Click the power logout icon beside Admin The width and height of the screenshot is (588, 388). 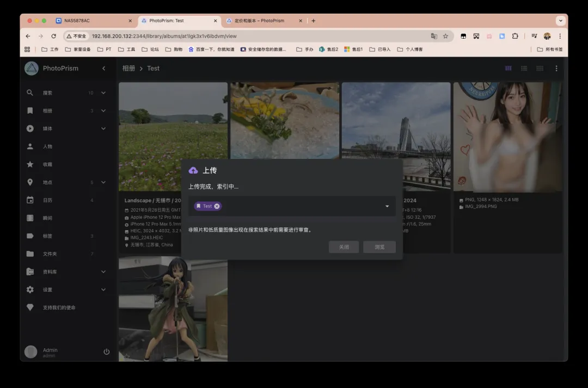(107, 352)
